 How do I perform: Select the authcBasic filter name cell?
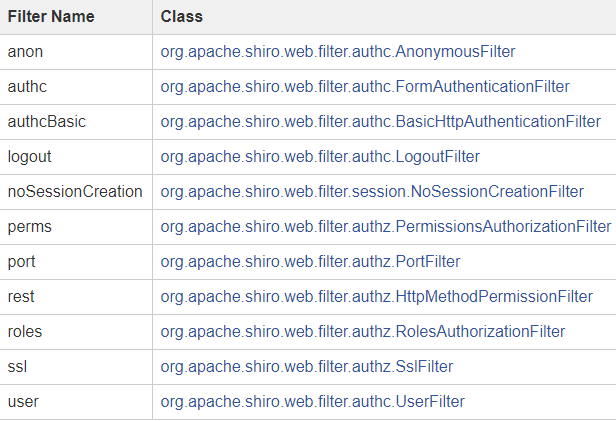pos(46,122)
